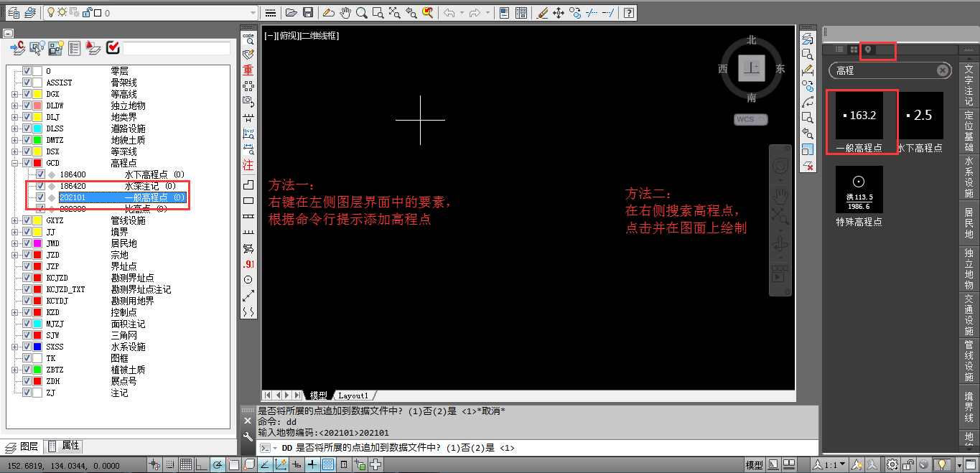Viewport: 980px width, 473px height.
Task: Click the Undo arrow in toolbar
Action: pyautogui.click(x=449, y=13)
